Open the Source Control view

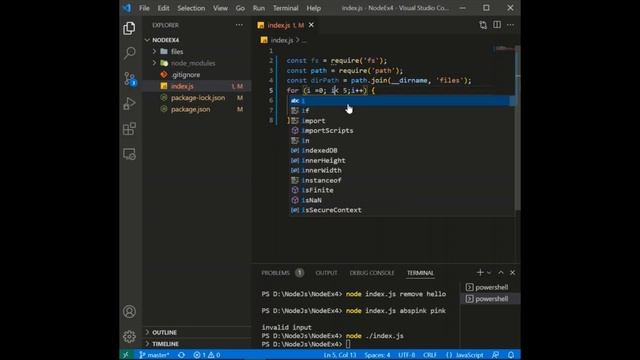tap(130, 78)
